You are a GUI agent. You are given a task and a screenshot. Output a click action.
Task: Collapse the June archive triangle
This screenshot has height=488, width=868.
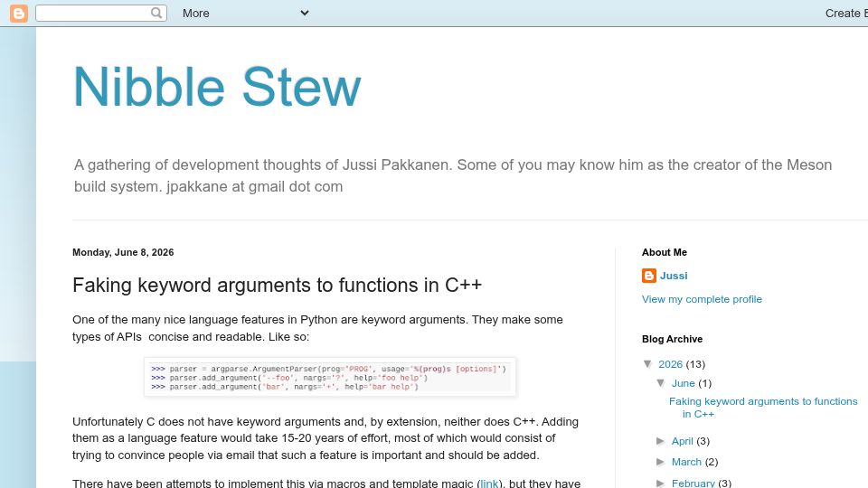click(x=661, y=382)
